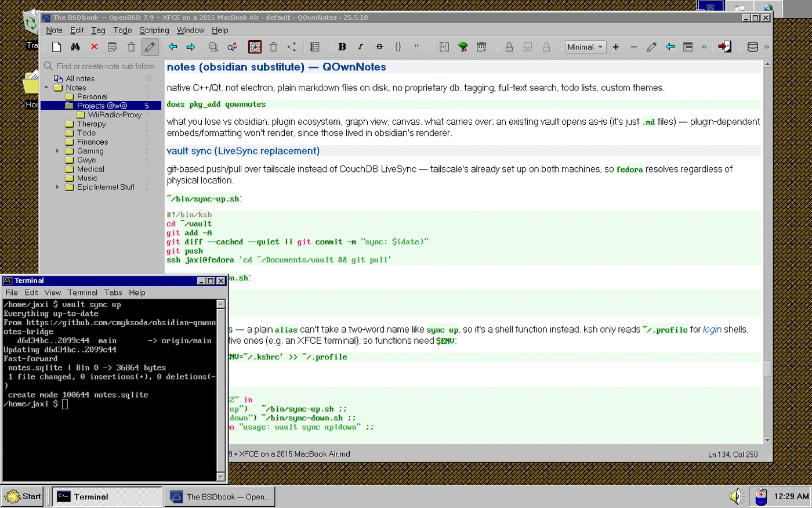Select the All notes entry
This screenshot has width=812, height=508.
pyautogui.click(x=80, y=78)
